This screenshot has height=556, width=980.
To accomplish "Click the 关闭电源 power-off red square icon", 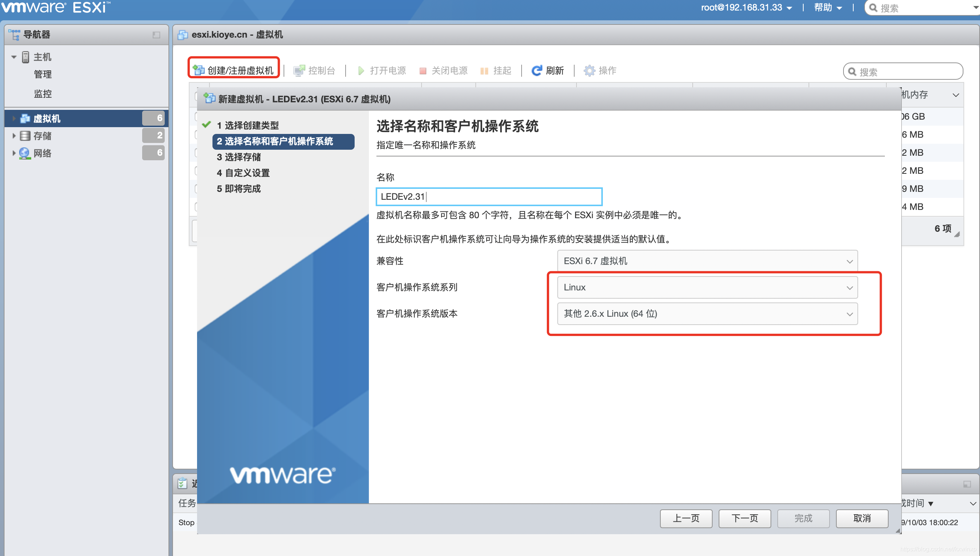I will [x=423, y=71].
